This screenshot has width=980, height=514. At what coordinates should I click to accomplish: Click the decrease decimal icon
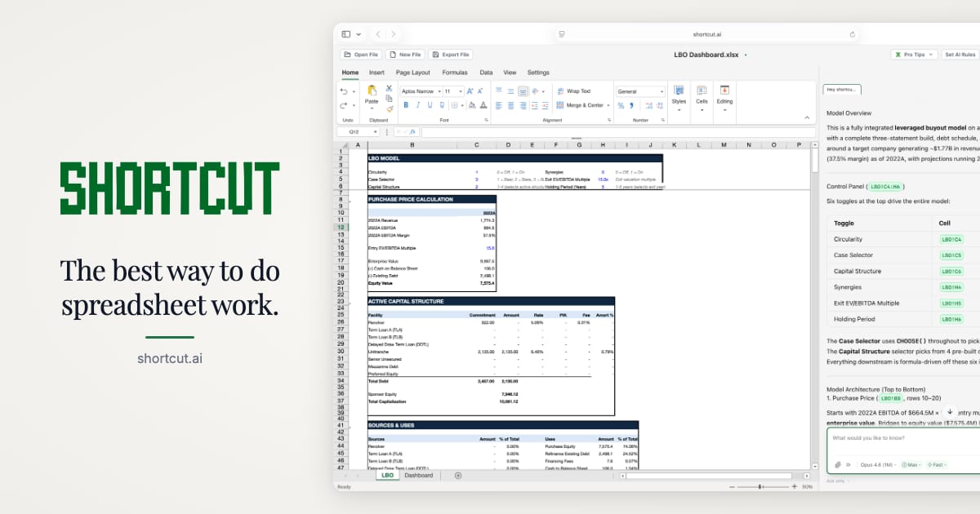(660, 105)
